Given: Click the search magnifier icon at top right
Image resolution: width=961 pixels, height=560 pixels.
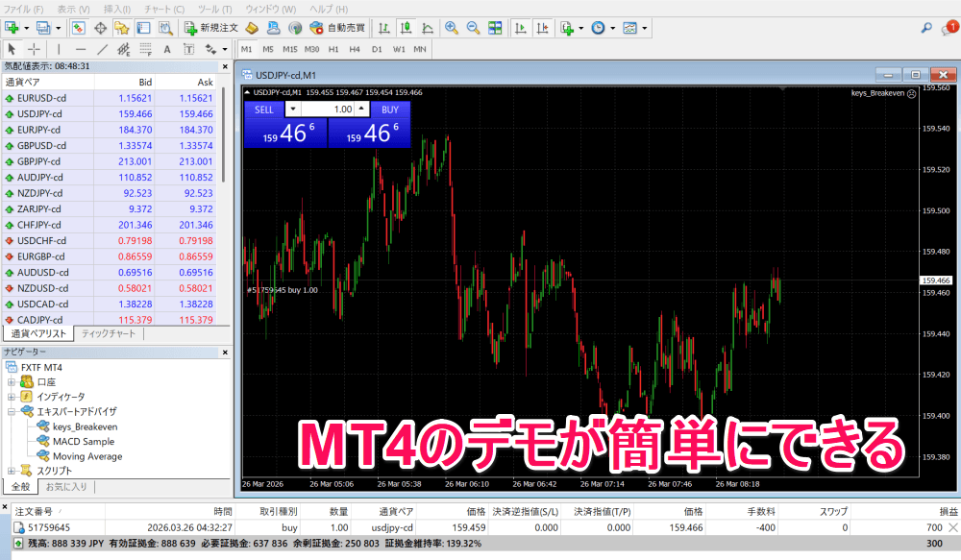Looking at the screenshot, I should [x=926, y=28].
